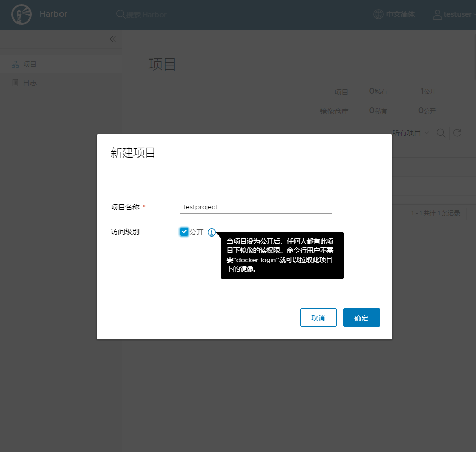Click the 项目名称 input field

tap(255, 207)
